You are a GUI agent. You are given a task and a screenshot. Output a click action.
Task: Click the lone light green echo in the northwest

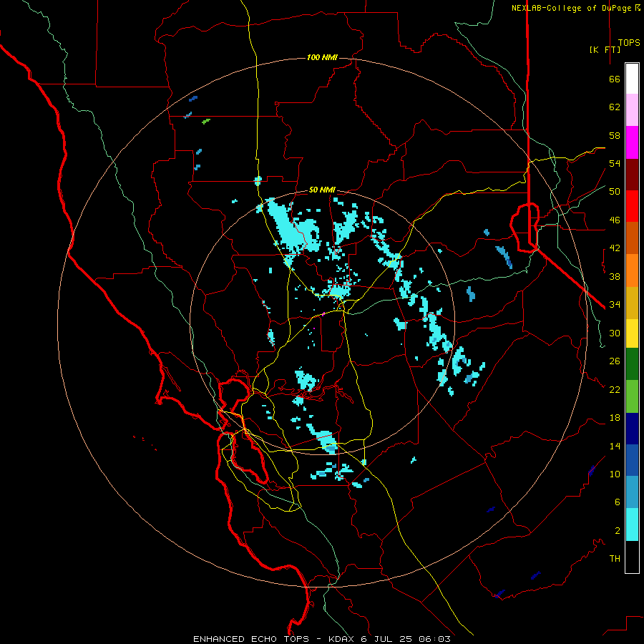(206, 121)
